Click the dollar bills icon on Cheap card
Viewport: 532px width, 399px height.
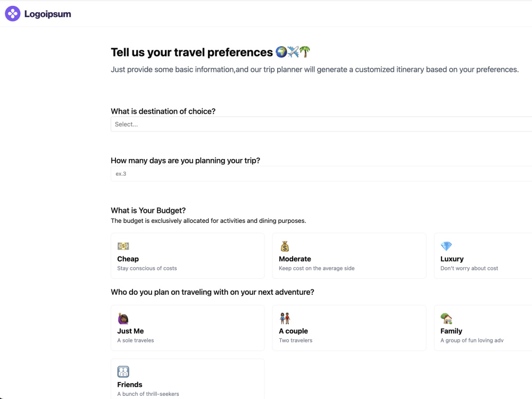[x=123, y=246]
